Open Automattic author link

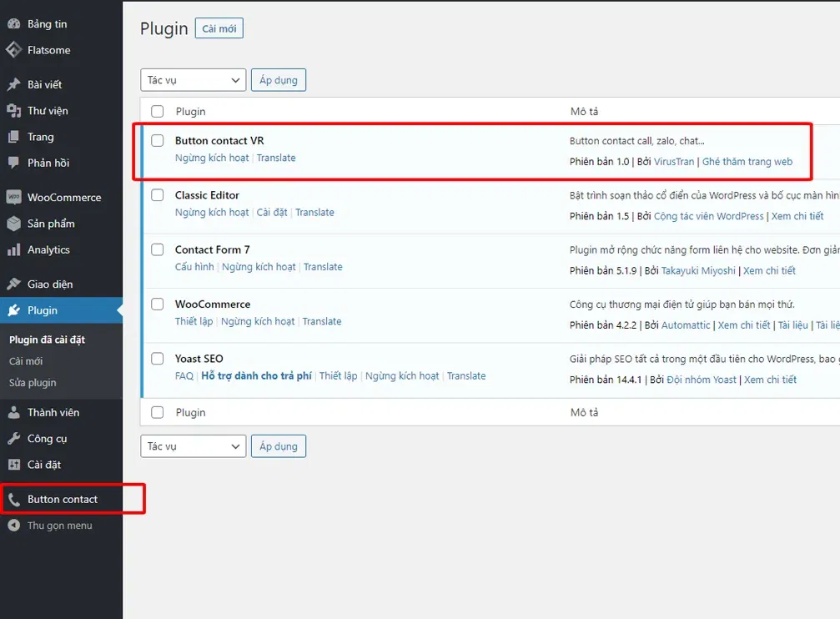pos(686,325)
